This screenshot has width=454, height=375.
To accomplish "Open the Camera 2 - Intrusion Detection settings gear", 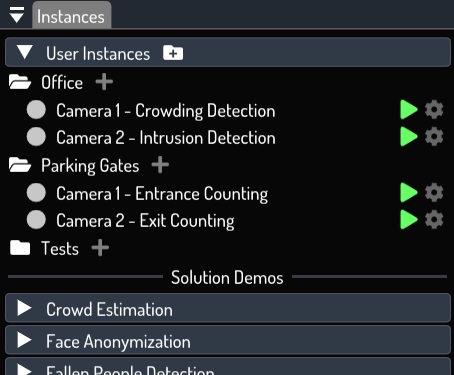I will pos(434,136).
